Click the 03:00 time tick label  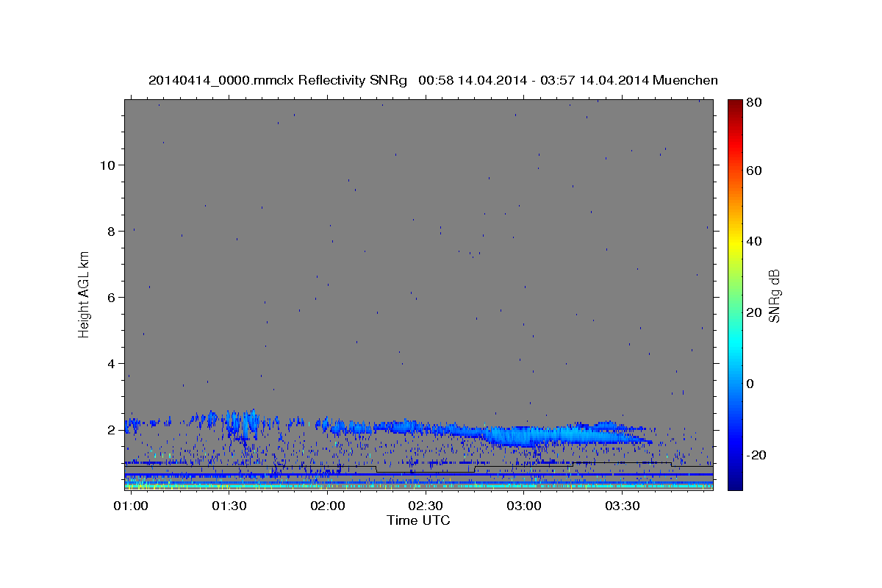coord(524,506)
